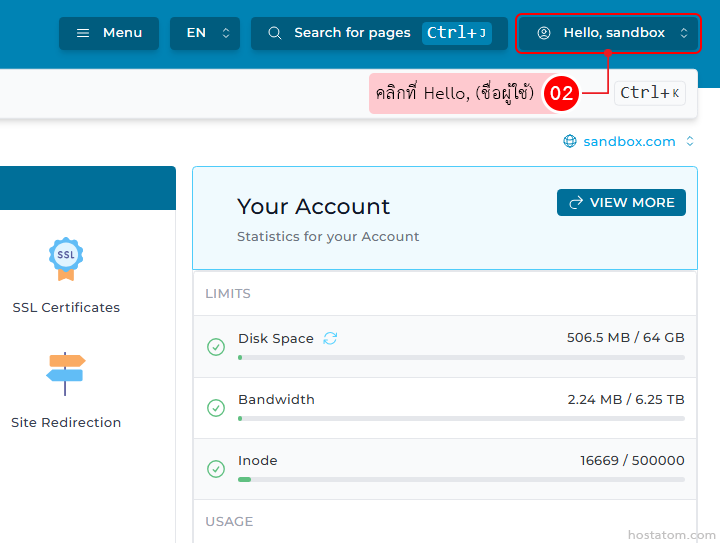This screenshot has width=720, height=543.
Task: Click the Site Redirection label
Action: 66,423
